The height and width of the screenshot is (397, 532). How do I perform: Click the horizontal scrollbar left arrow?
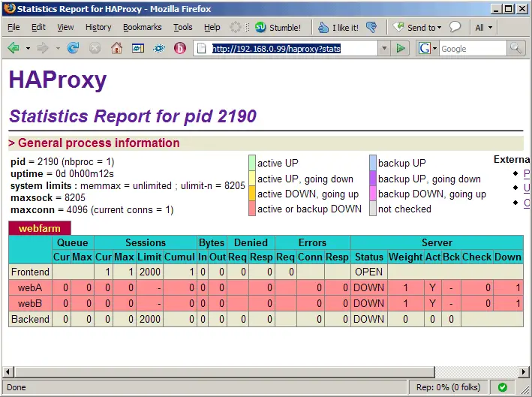tap(8, 372)
